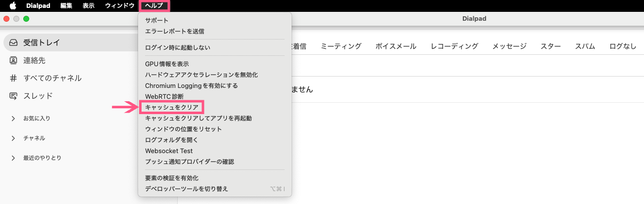Switch to the スパム tab
The width and height of the screenshot is (644, 204).
[585, 46]
